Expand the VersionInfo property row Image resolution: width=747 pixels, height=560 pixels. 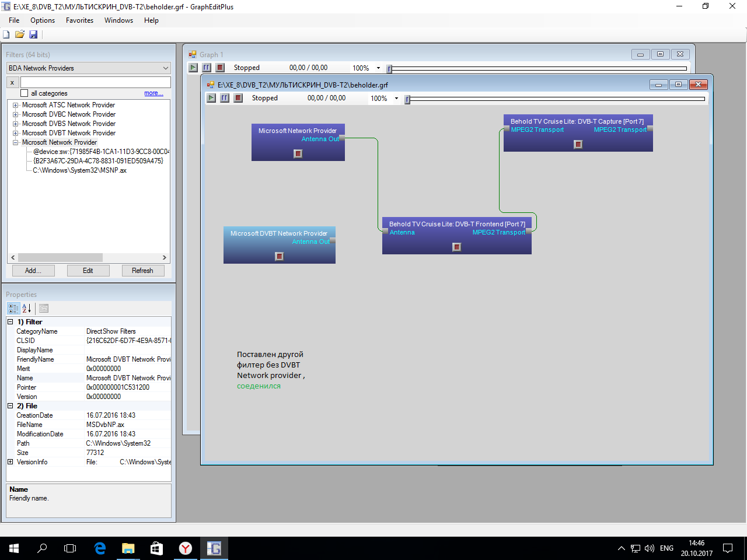pos(10,462)
